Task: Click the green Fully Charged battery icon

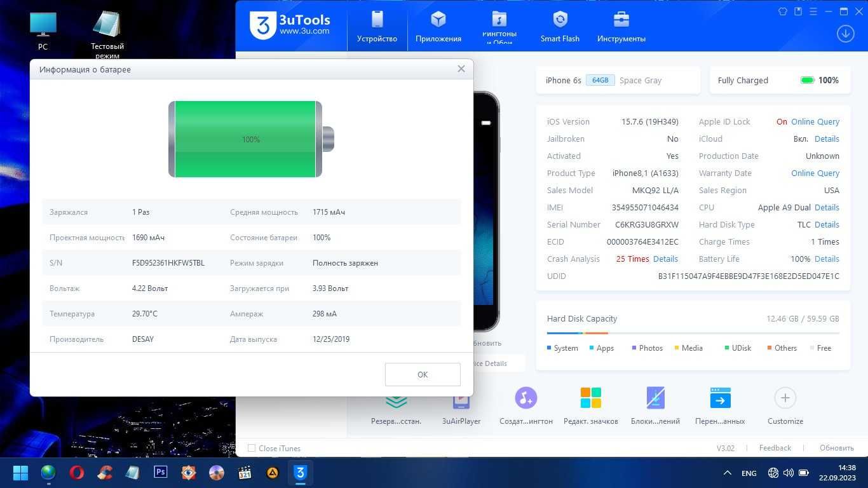Action: (x=808, y=81)
